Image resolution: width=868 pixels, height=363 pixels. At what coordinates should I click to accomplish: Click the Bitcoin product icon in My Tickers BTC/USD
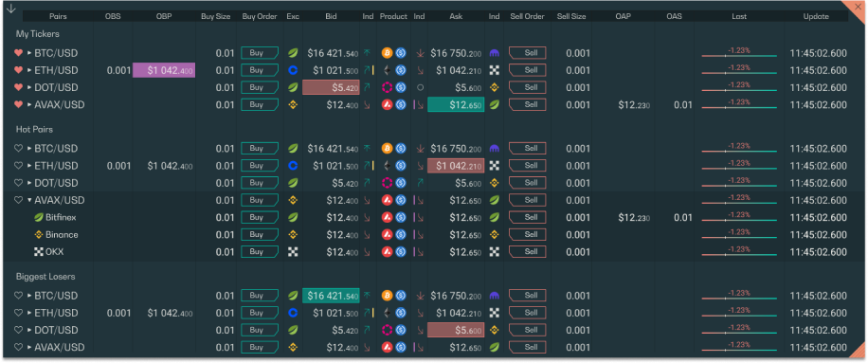[x=387, y=54]
